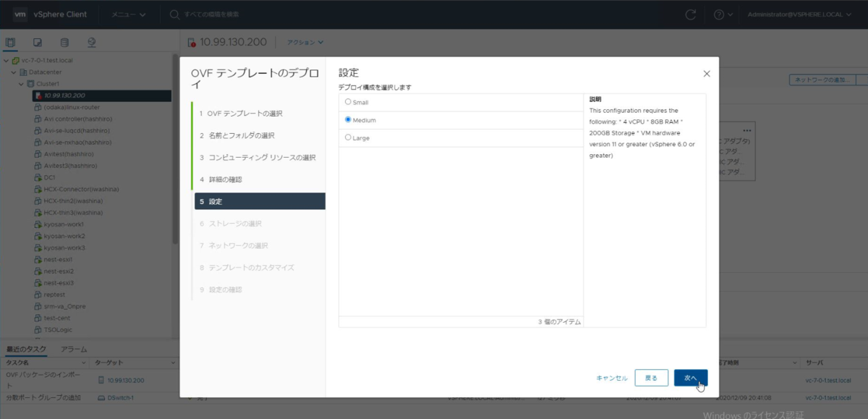This screenshot has height=419, width=868.
Task: Click the HCX-Connector(iwashina) VM icon
Action: [x=38, y=189]
